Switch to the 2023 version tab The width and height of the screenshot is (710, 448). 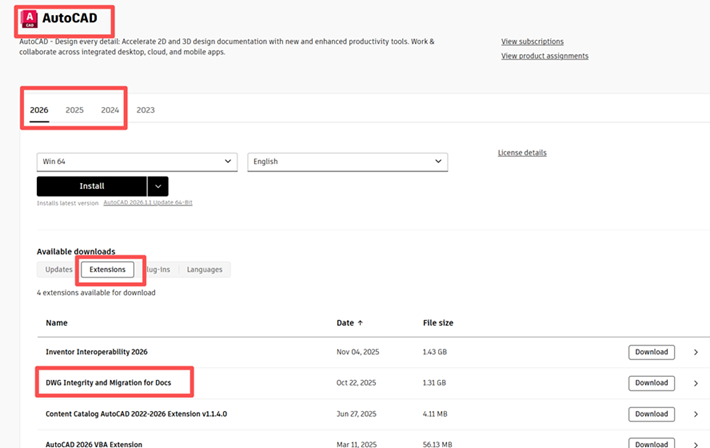pos(145,110)
